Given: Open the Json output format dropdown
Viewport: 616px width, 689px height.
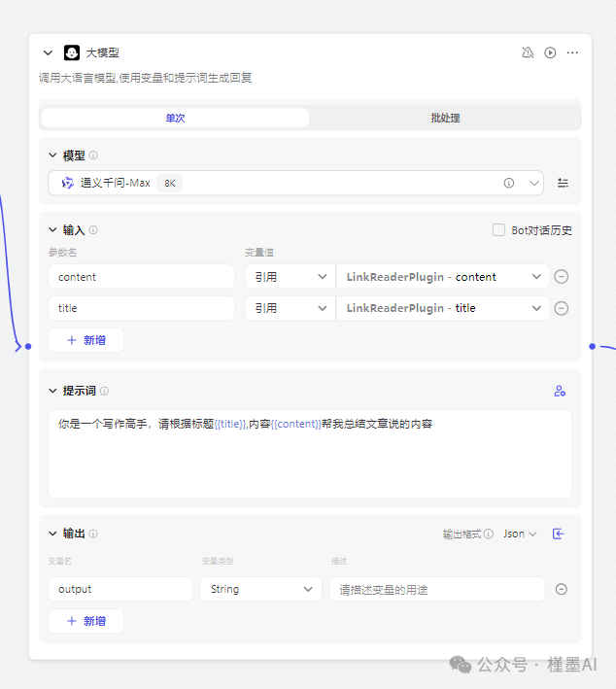Looking at the screenshot, I should tap(520, 534).
